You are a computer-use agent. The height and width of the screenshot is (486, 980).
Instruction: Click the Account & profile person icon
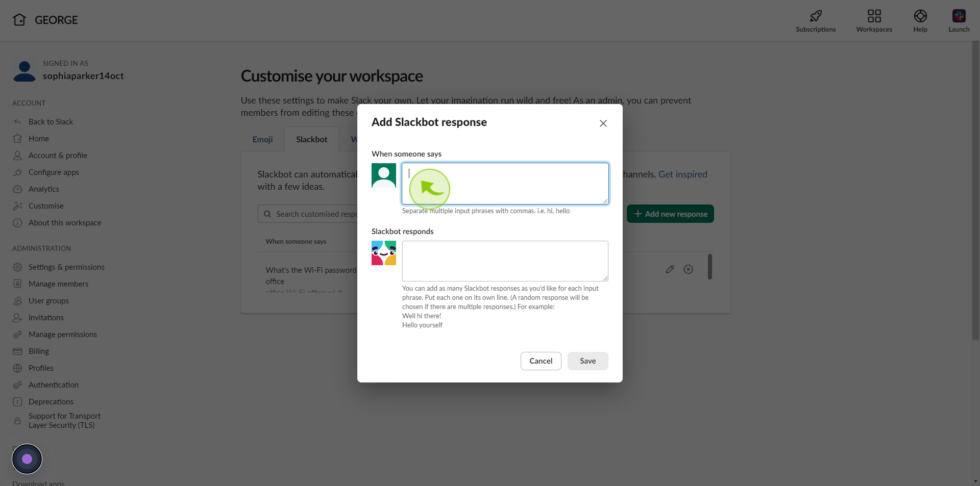pos(17,156)
